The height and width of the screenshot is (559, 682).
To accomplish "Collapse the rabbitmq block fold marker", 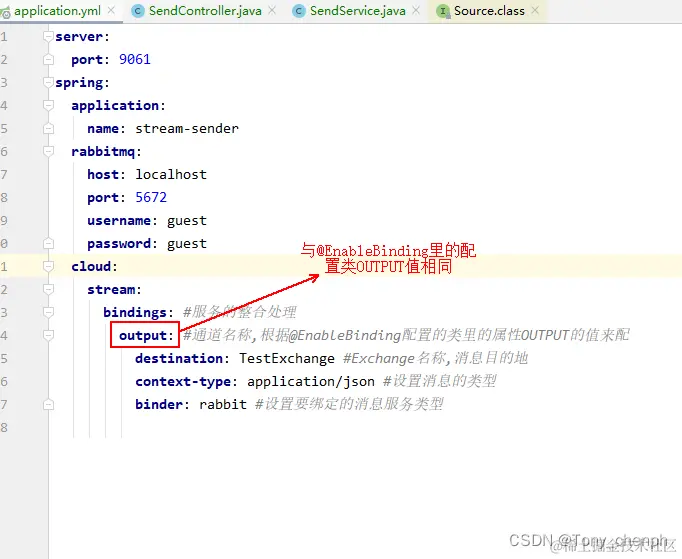I will coord(48,151).
